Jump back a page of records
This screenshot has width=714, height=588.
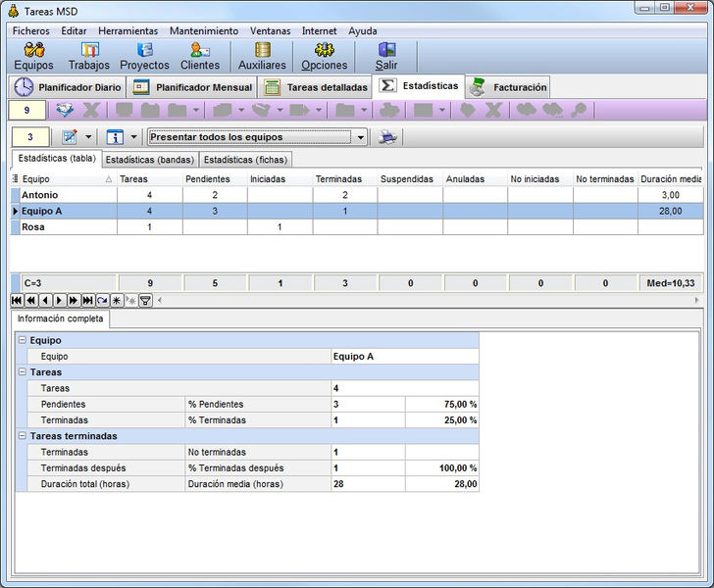[31, 301]
